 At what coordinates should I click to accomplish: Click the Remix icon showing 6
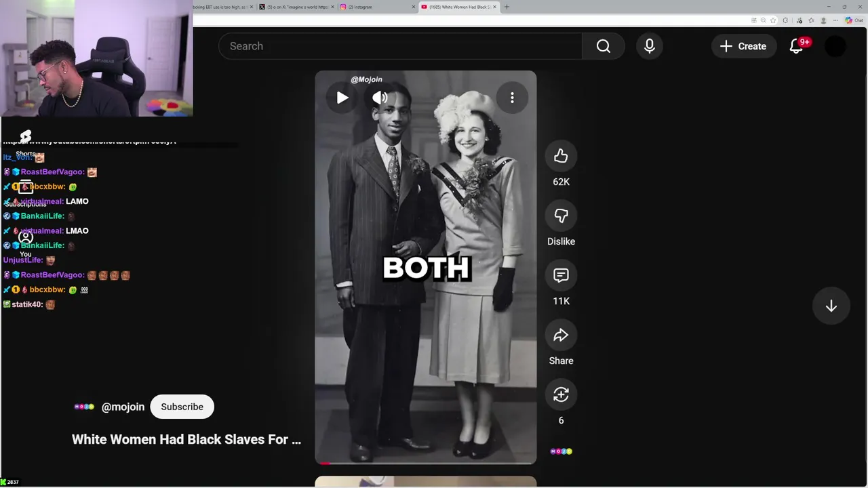click(x=561, y=394)
